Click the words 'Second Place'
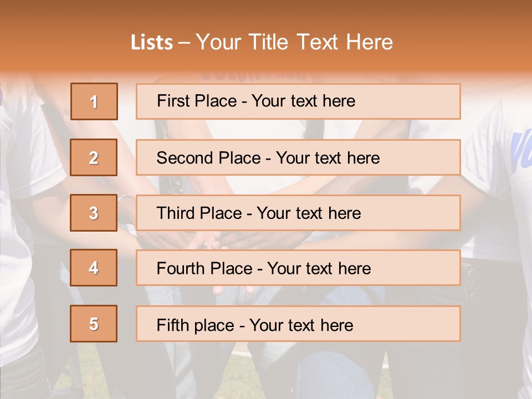Viewport: 532px width, 399px height. (x=209, y=158)
